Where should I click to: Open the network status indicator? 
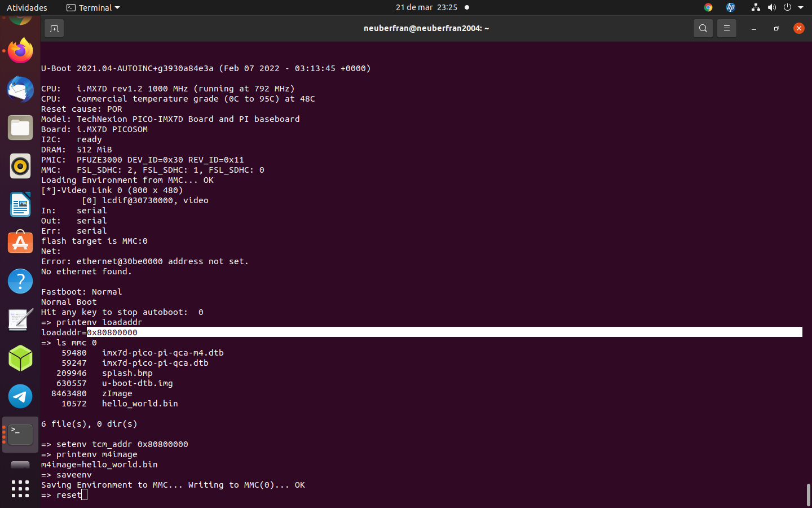[x=756, y=7]
